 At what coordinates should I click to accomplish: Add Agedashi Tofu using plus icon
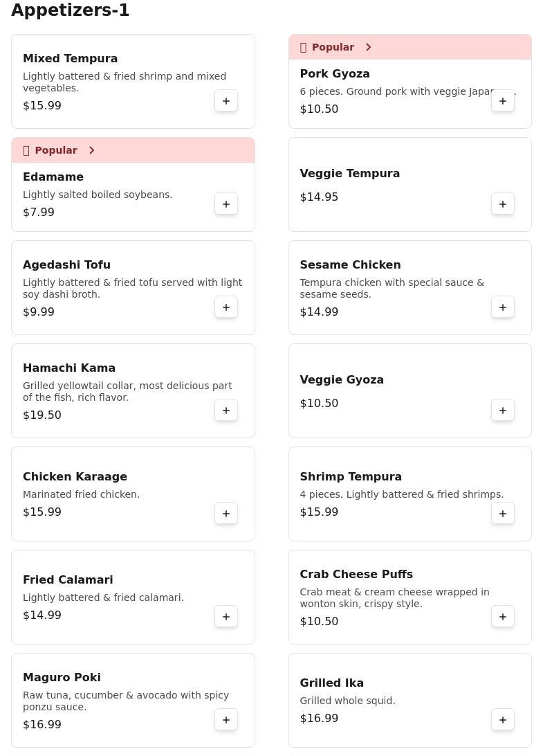pos(226,307)
